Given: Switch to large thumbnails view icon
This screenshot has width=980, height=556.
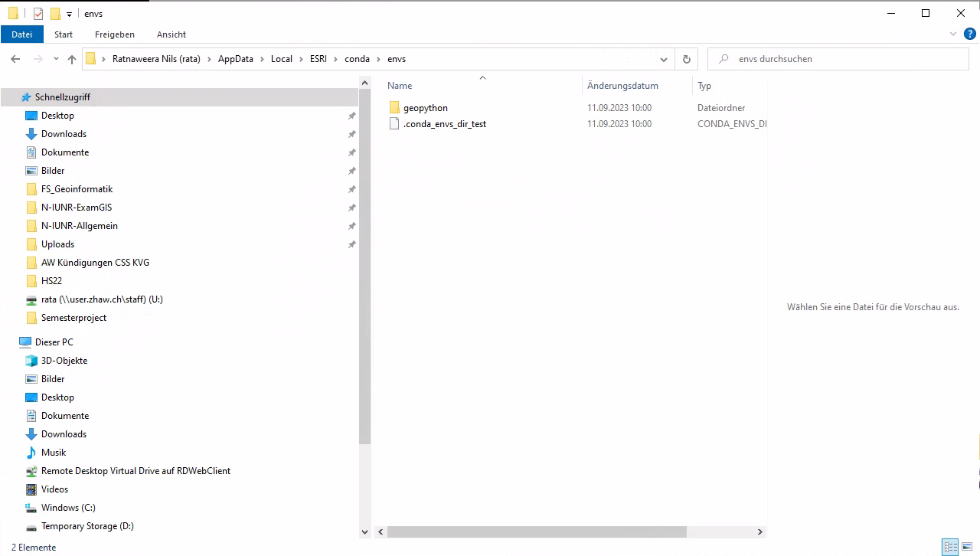Looking at the screenshot, I should point(968,547).
